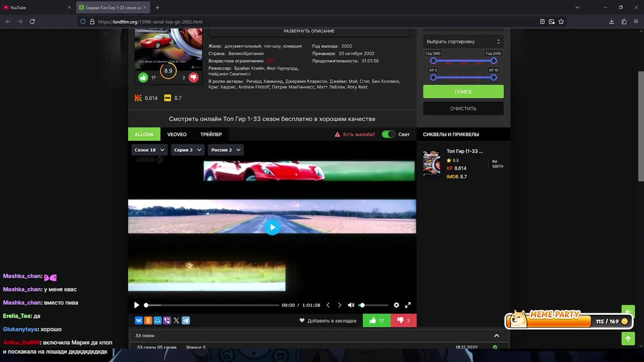
Task: Click the IMDb 8.7 rating under poster
Action: [173, 98]
